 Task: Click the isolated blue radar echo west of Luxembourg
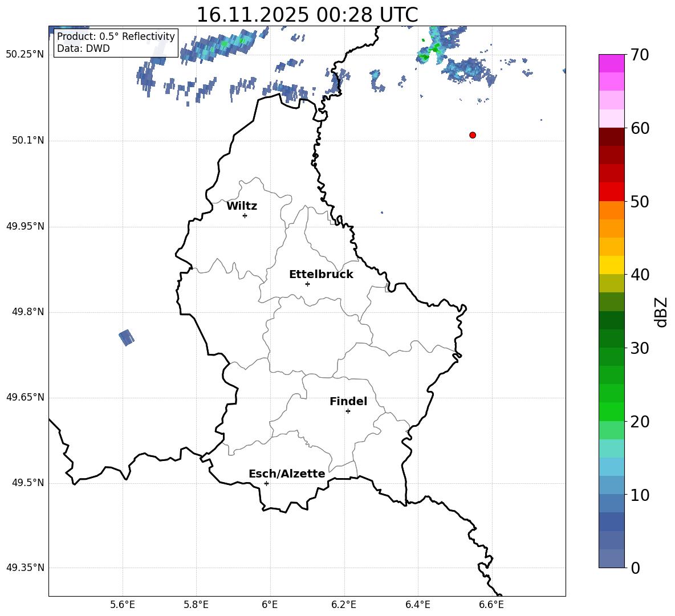coord(127,337)
